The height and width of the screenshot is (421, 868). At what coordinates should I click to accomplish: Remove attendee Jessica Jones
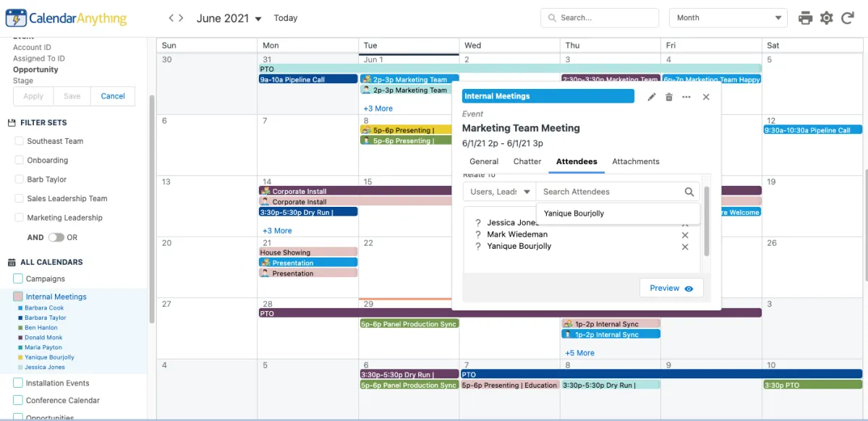pos(685,224)
